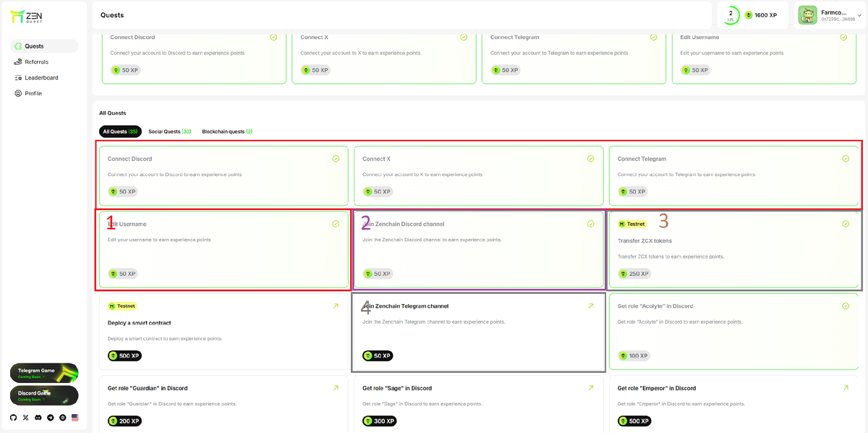Click the 200 XP badge on Guardian quest

(123, 421)
